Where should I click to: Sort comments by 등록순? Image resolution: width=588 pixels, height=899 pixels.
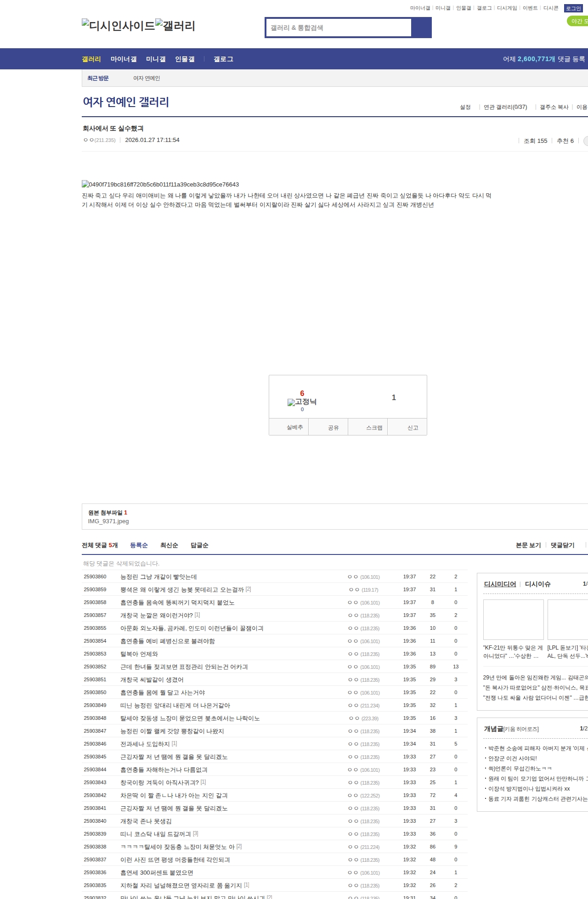point(139,545)
